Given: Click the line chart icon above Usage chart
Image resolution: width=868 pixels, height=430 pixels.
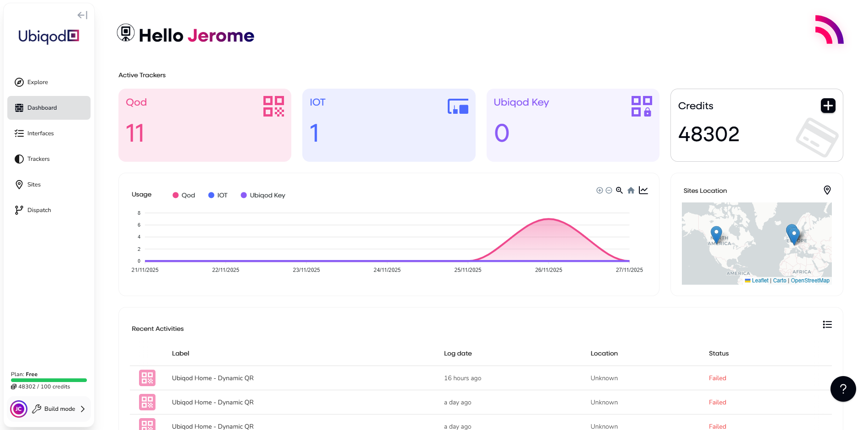Looking at the screenshot, I should point(643,190).
